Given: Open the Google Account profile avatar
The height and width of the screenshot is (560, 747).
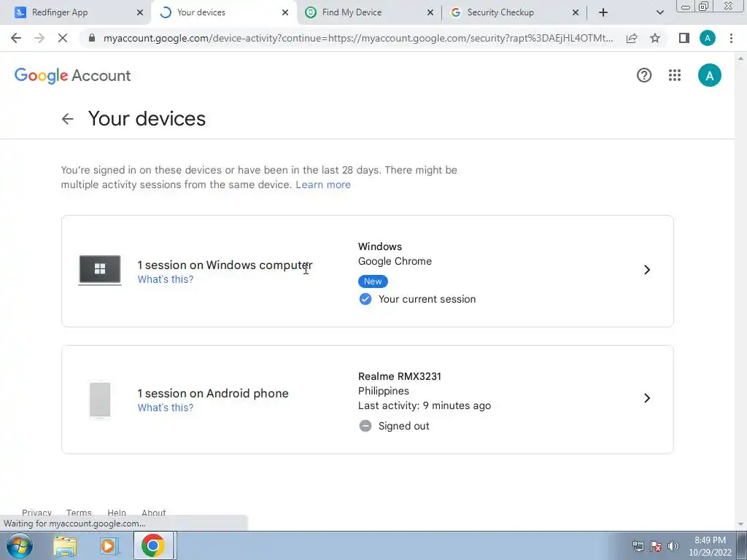Looking at the screenshot, I should point(709,75).
